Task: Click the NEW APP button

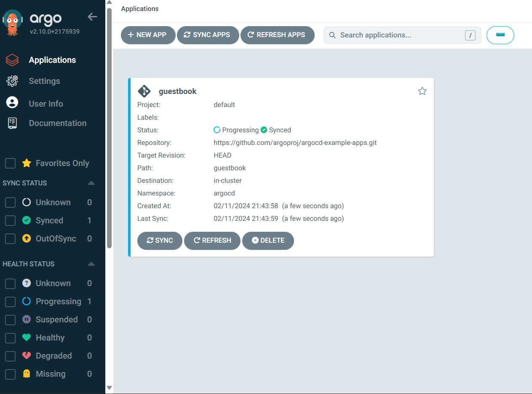Action: [x=148, y=35]
